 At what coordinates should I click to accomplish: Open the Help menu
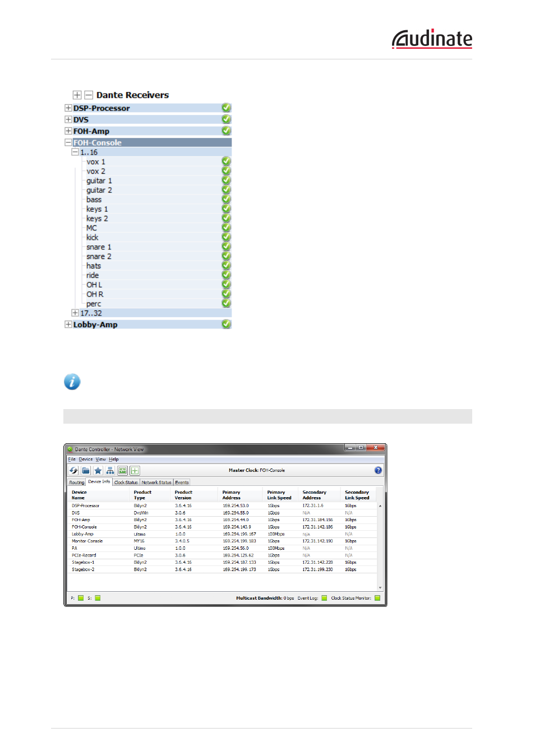point(114,459)
